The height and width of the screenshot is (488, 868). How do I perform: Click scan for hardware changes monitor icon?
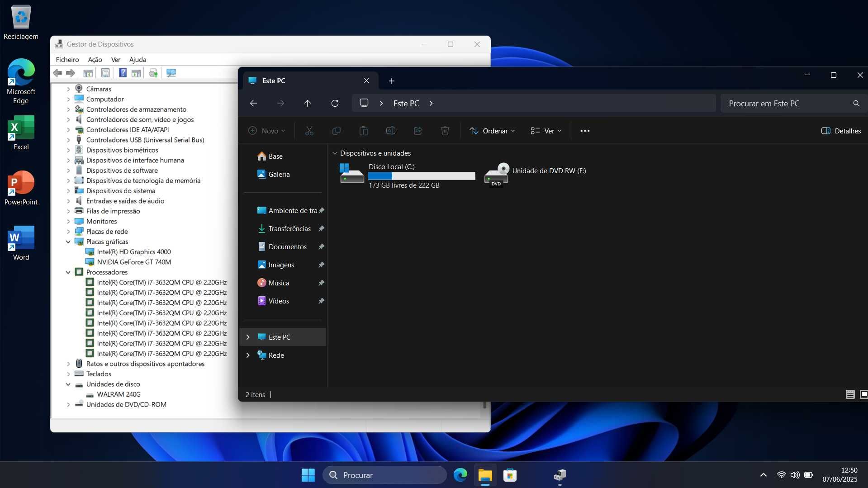pos(171,73)
